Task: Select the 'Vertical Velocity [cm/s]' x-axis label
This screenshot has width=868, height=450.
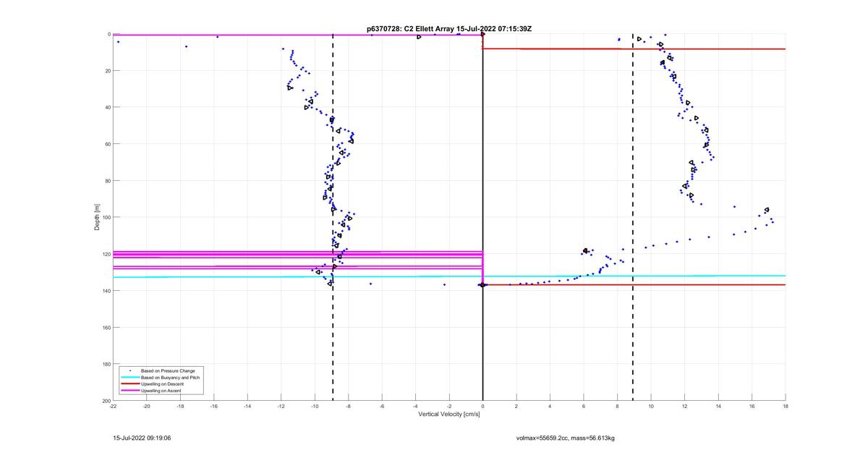Action: click(449, 414)
